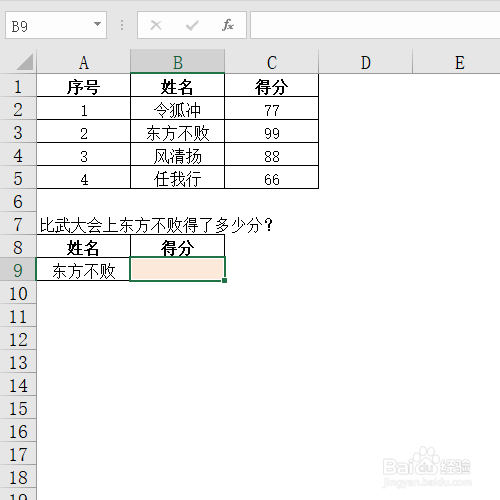Select serial number cell 3 in row 4
The width and height of the screenshot is (500, 500).
[x=83, y=155]
